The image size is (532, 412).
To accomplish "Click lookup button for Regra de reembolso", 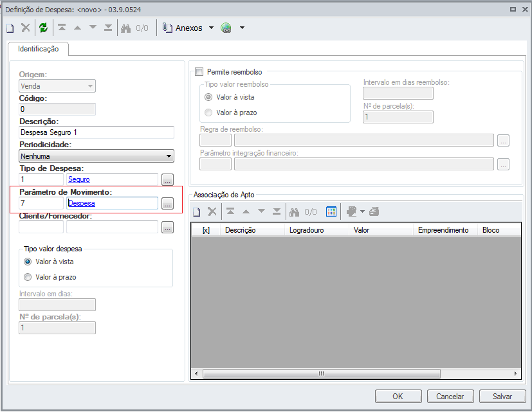I will [x=503, y=140].
